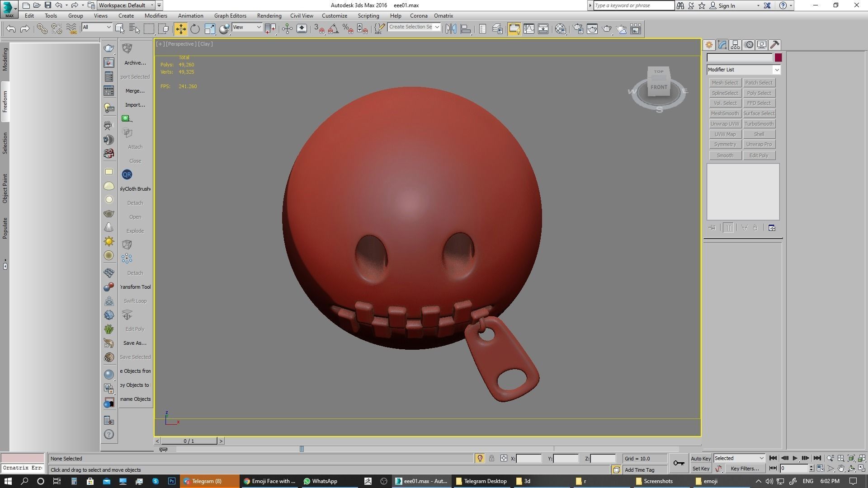
Task: Toggle 3D Snaps
Action: coord(319,29)
